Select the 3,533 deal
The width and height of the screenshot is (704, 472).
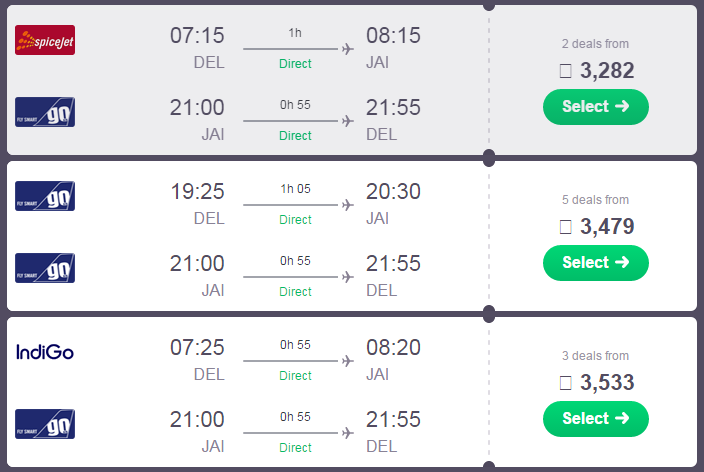[x=596, y=419]
